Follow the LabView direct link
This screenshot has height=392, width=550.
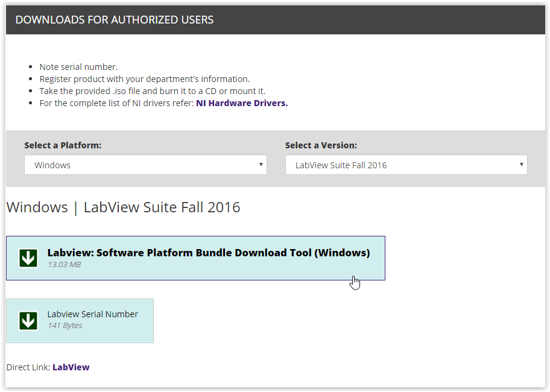(x=71, y=367)
